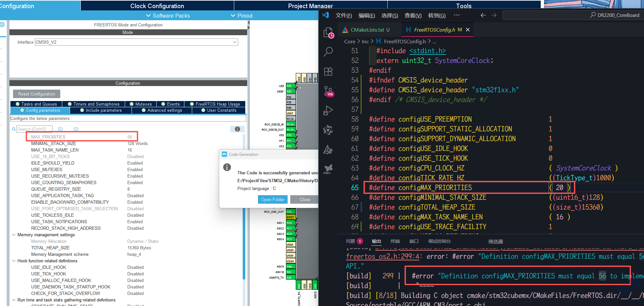Open the 文件(F) menu
This screenshot has height=306, width=644.
[344, 15]
